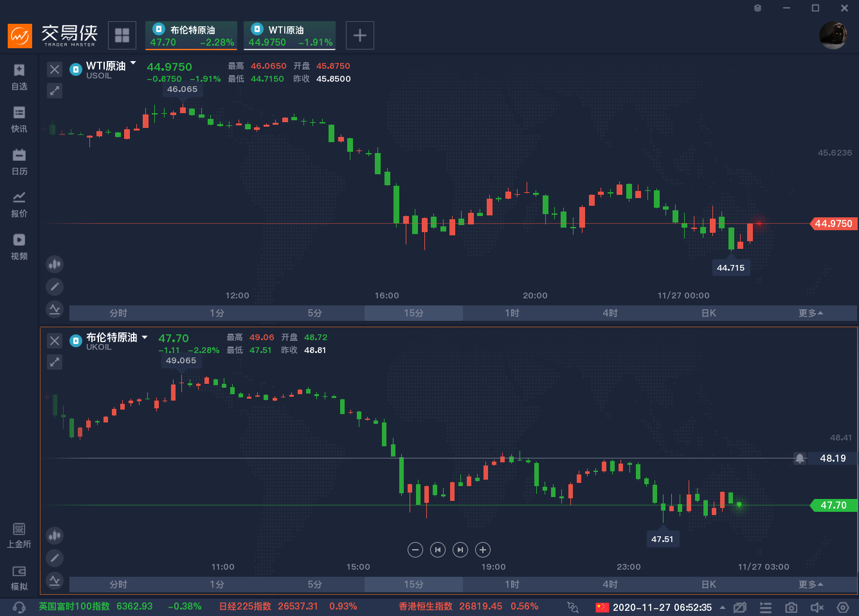Switch to the 布伦特原油 top tab
The height and width of the screenshot is (616, 859).
pyautogui.click(x=192, y=35)
